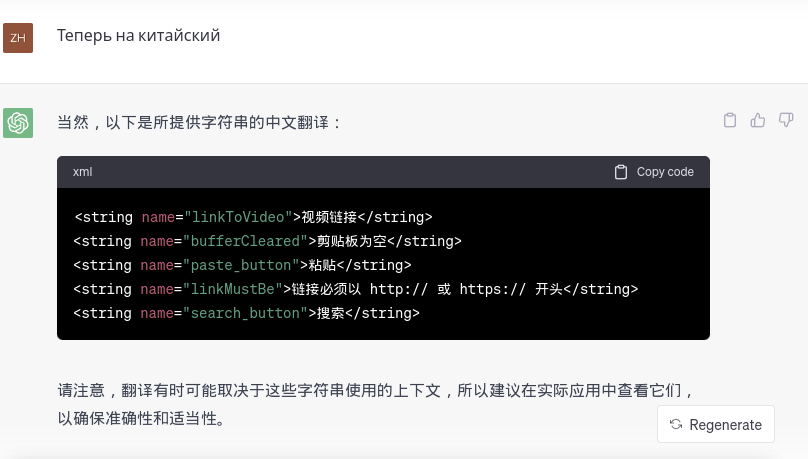Click the circular arrows Regenerate icon
808x459 pixels.
click(x=676, y=425)
